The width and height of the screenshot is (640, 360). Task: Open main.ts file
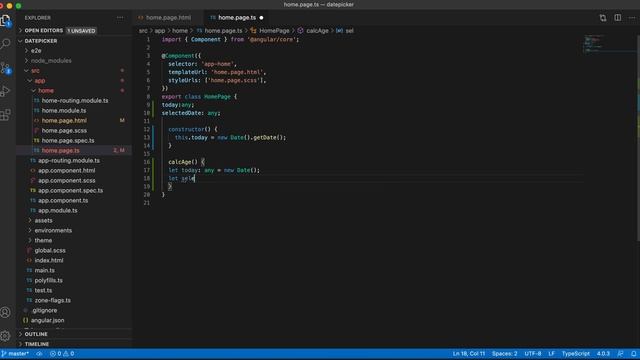[44, 270]
